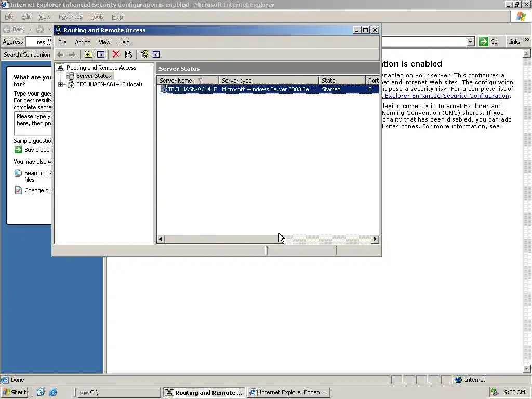Click the green Go arrow in Internet Explorer
532x399 pixels.
484,42
